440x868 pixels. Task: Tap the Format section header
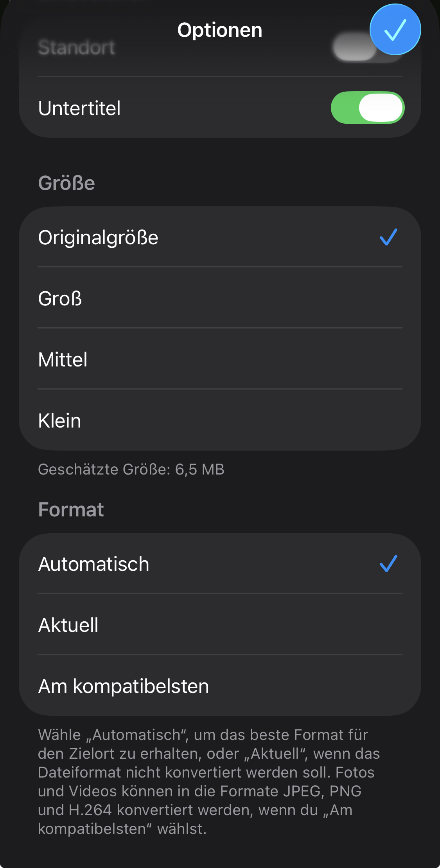coord(71,509)
